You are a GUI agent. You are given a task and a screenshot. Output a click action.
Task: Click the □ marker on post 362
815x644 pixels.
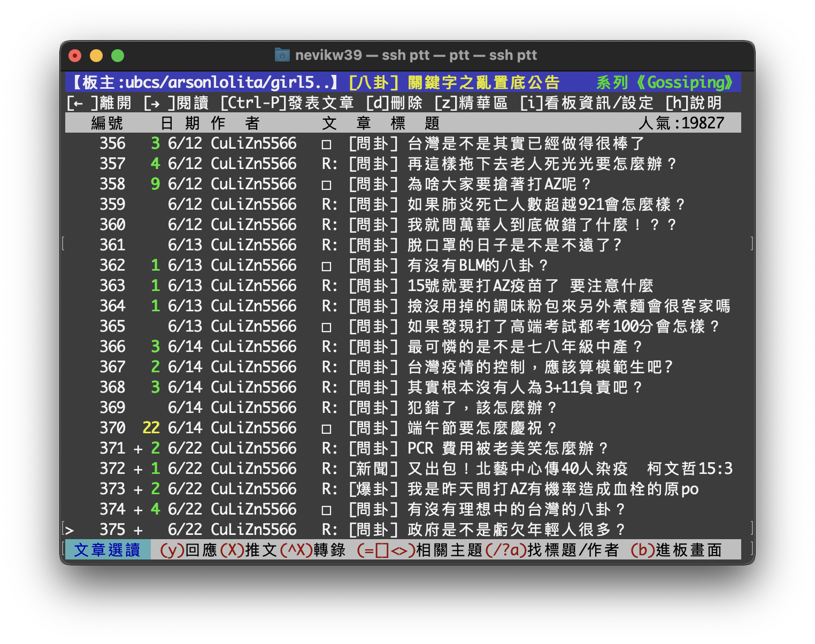coord(326,266)
